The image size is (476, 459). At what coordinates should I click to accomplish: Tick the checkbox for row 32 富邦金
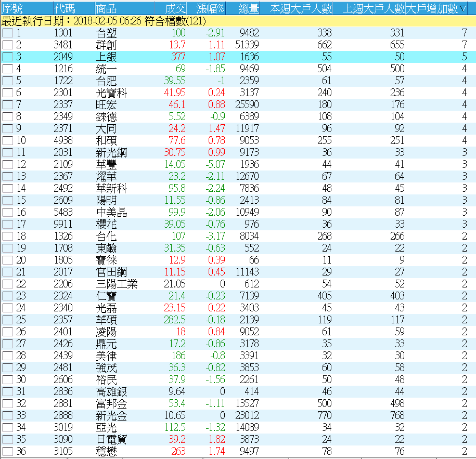click(x=7, y=403)
